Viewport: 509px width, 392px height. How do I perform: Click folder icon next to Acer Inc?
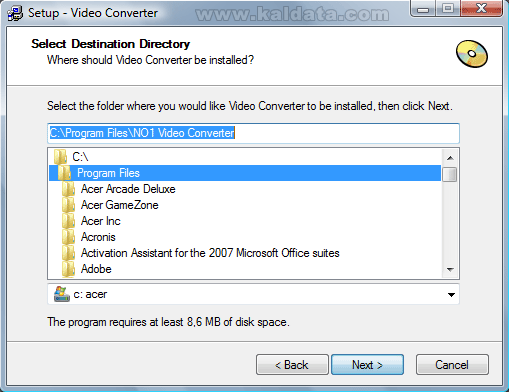point(68,221)
